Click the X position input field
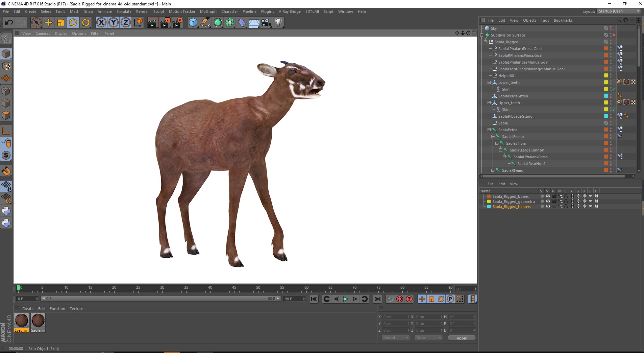 [x=396, y=317]
